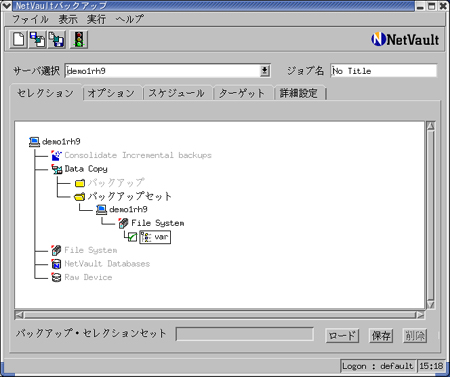Click the third toolbar icon with floppy disk
Image resolution: width=450 pixels, height=377 pixels.
pos(56,40)
